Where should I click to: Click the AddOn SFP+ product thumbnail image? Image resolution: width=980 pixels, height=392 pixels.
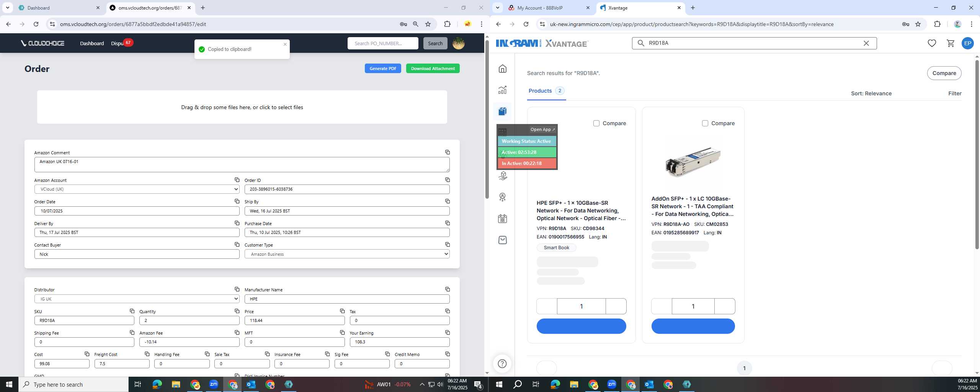(x=693, y=162)
